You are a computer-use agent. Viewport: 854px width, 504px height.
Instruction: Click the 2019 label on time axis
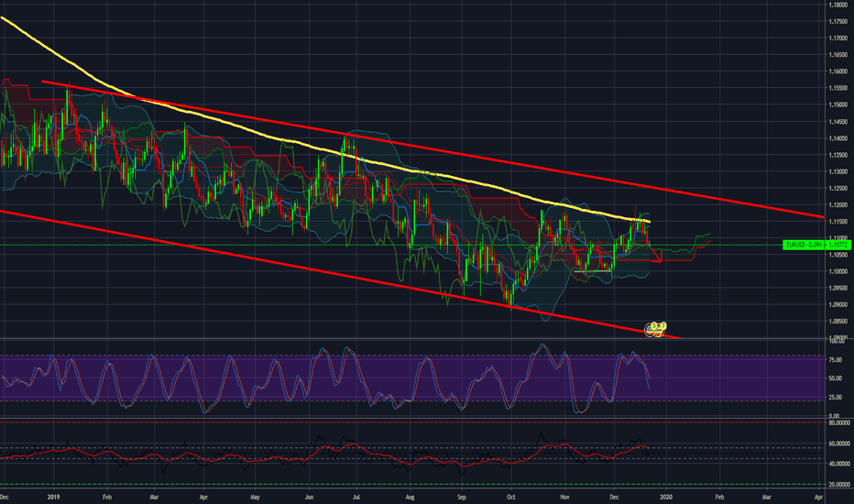(53, 496)
